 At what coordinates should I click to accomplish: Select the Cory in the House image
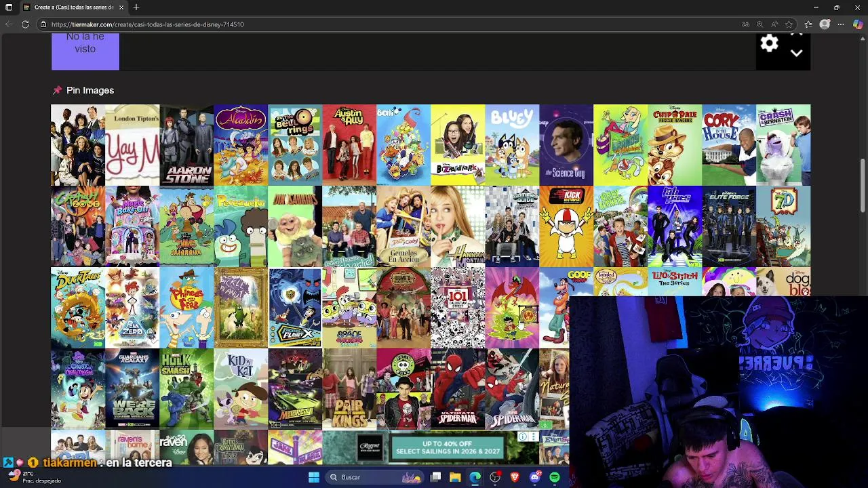[729, 144]
